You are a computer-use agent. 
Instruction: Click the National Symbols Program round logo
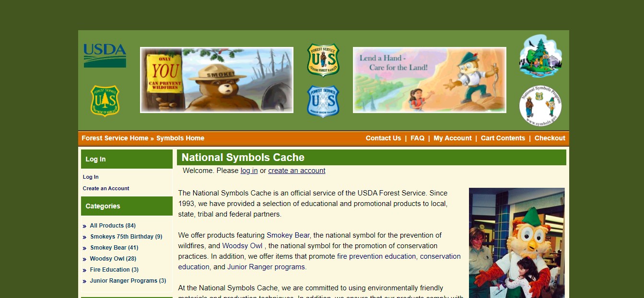point(540,106)
